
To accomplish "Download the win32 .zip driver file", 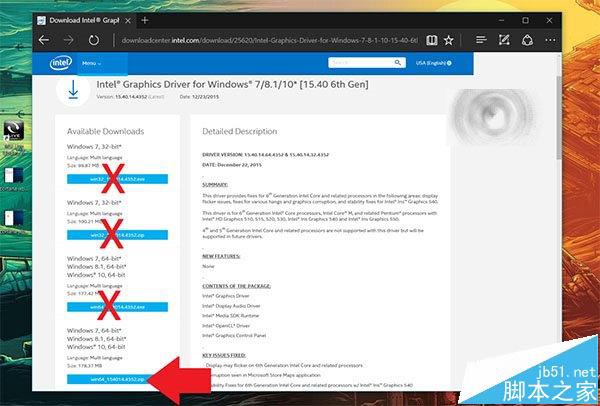I will pyautogui.click(x=117, y=235).
